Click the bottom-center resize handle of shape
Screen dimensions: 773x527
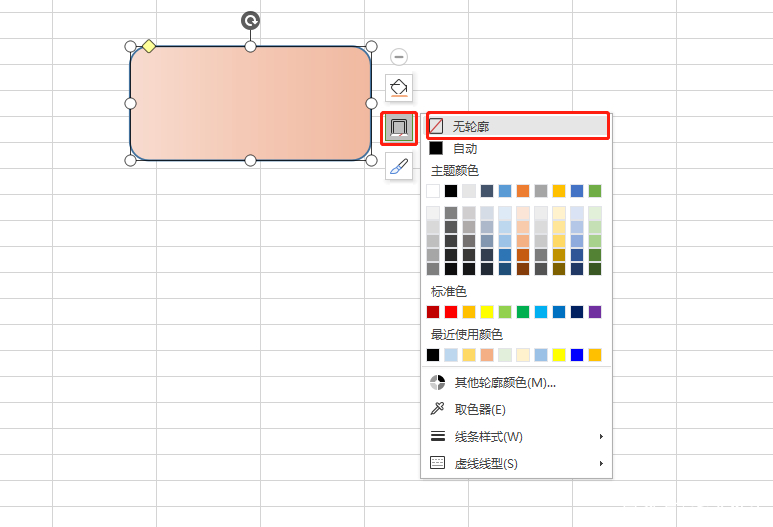pyautogui.click(x=250, y=160)
